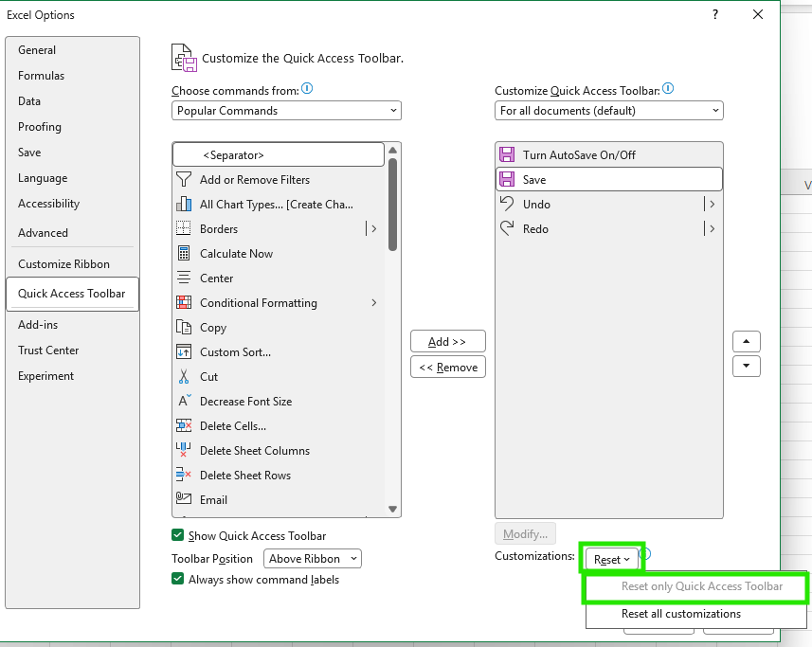
Task: Uncheck Show Quick Access Toolbar
Action: click(177, 535)
